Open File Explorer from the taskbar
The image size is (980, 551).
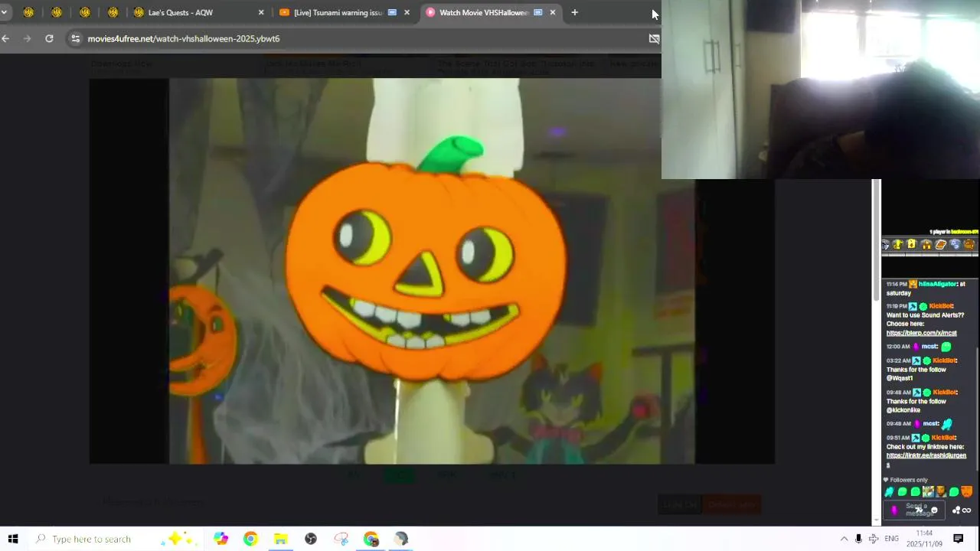pyautogui.click(x=280, y=539)
